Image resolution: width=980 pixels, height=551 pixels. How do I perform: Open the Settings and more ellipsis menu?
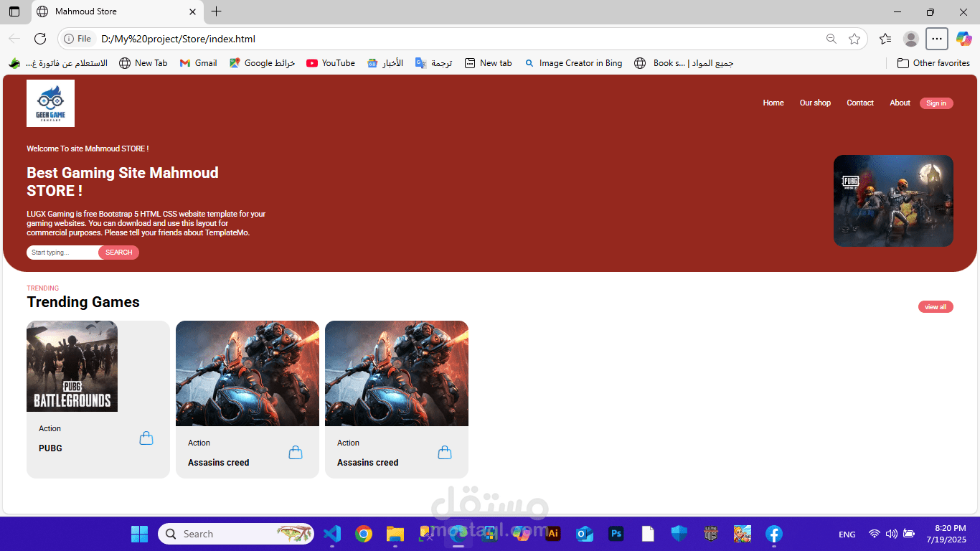937,39
